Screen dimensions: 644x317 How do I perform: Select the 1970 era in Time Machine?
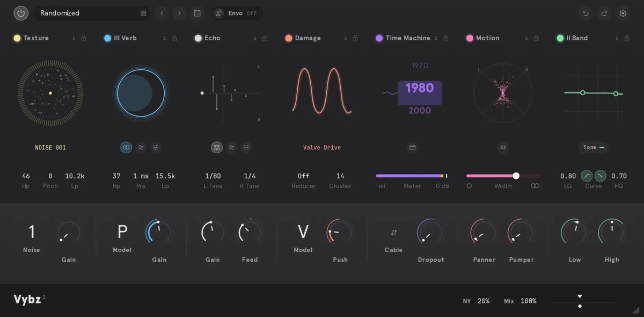tap(420, 66)
